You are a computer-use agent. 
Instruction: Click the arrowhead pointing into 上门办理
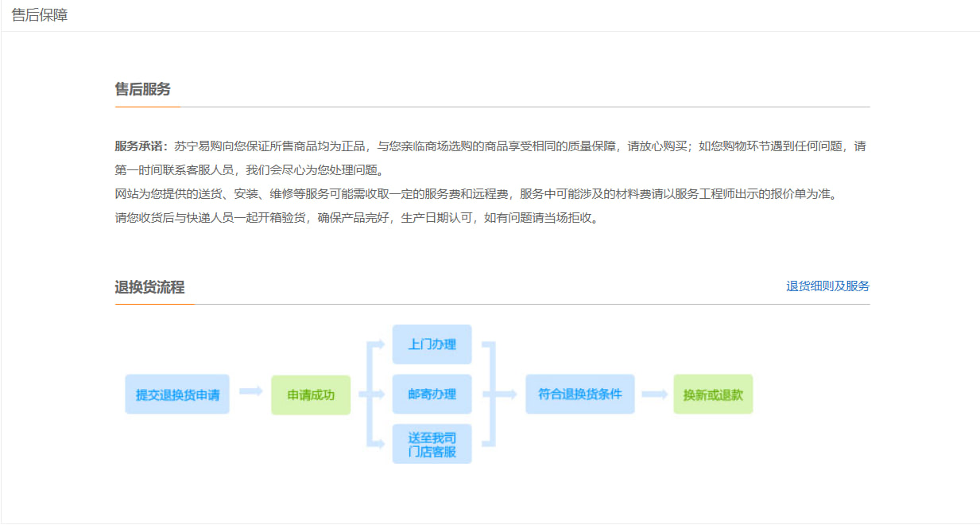381,344
